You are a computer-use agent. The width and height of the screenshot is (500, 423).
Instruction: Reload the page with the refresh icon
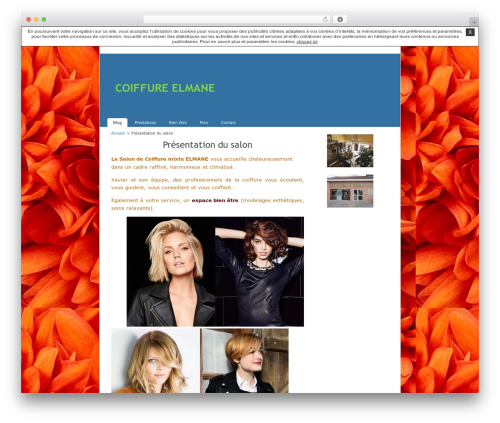(325, 20)
